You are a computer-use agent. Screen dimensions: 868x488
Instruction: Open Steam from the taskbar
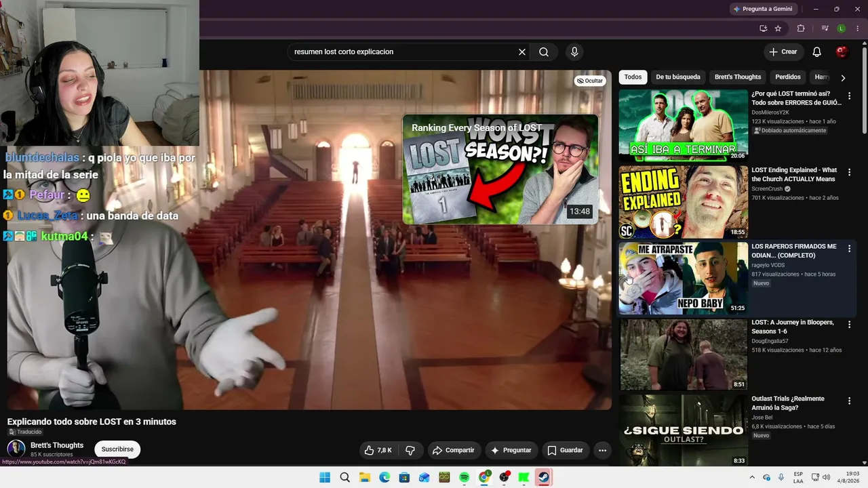tap(543, 477)
